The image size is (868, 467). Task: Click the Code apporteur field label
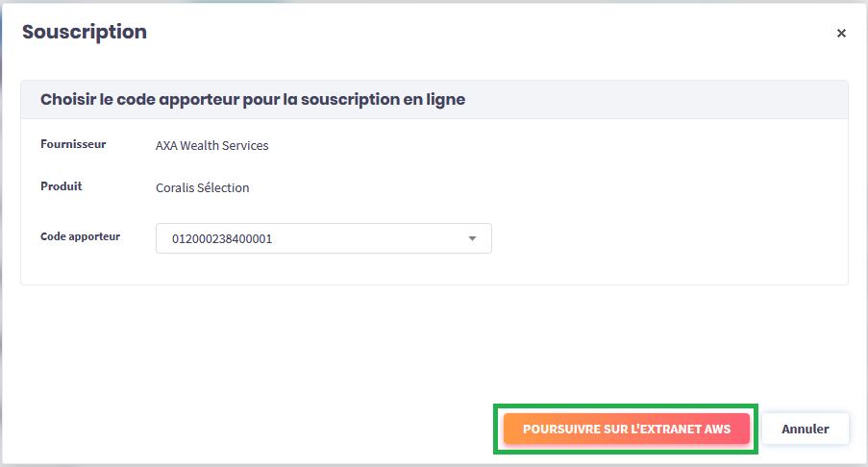point(80,236)
